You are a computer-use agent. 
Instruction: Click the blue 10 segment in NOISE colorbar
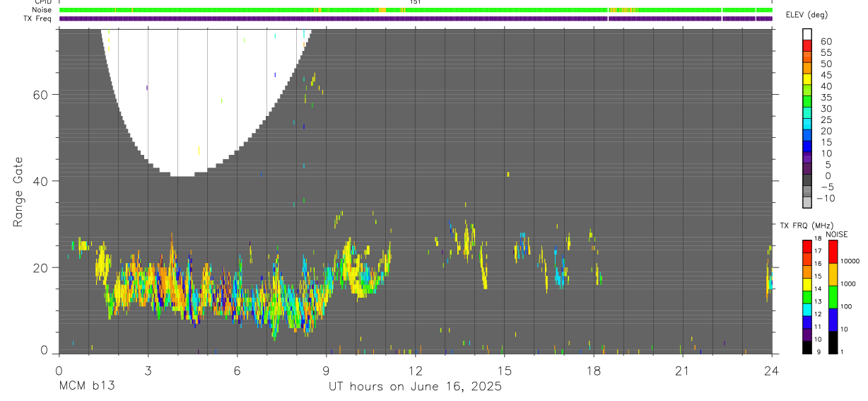point(833,320)
